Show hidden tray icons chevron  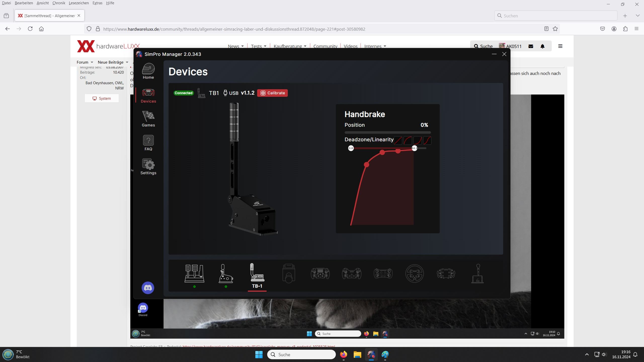tap(587, 354)
